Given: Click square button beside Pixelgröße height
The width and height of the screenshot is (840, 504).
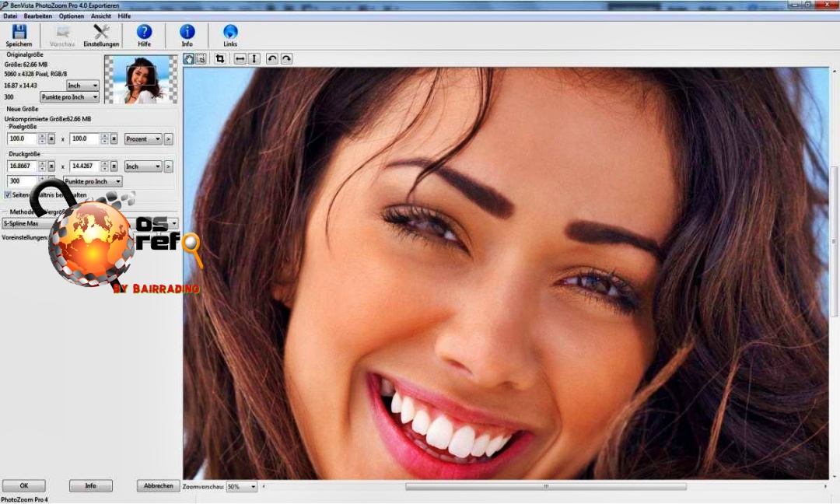Looking at the screenshot, I should tap(114, 139).
